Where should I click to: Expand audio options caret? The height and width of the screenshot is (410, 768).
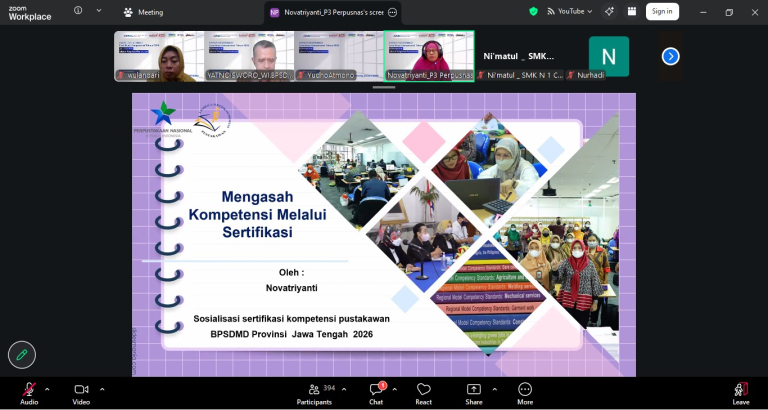47,389
